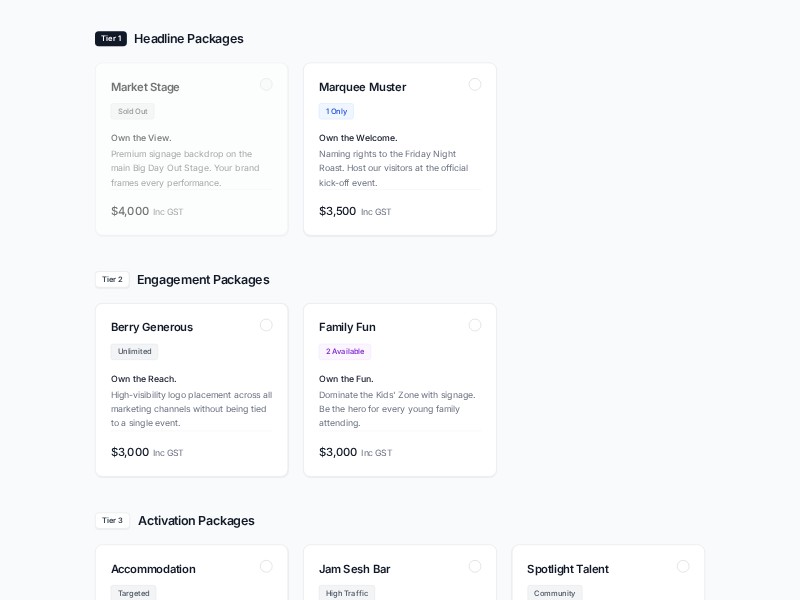Click the $3,500 price on Marquee Muster

click(x=337, y=211)
